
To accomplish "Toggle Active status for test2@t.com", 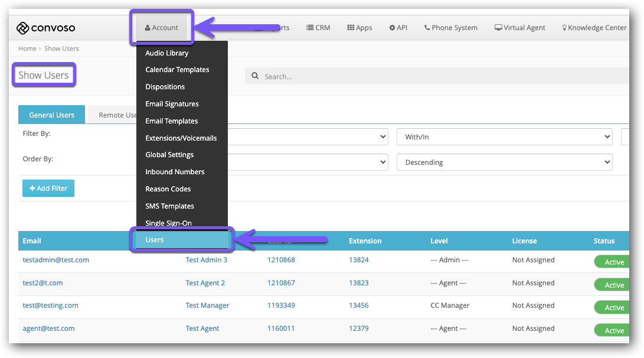I will [613, 285].
